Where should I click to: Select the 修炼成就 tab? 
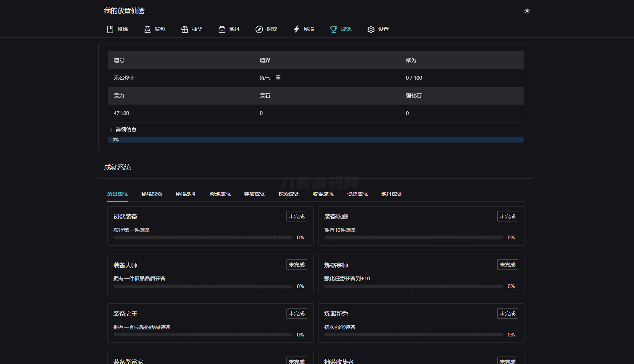tap(220, 194)
